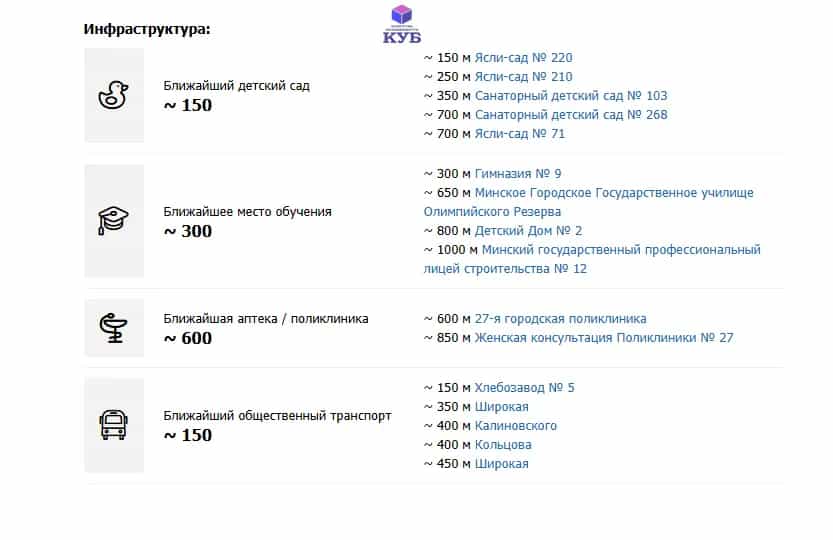Image resolution: width=833 pixels, height=540 pixels.
Task: Click the КУБ cube logo
Action: [402, 24]
